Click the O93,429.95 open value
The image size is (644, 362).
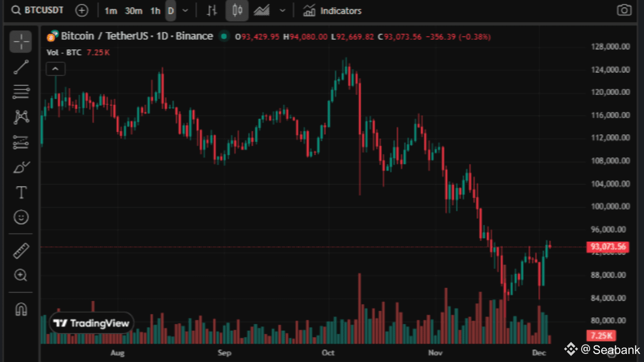[258, 37]
